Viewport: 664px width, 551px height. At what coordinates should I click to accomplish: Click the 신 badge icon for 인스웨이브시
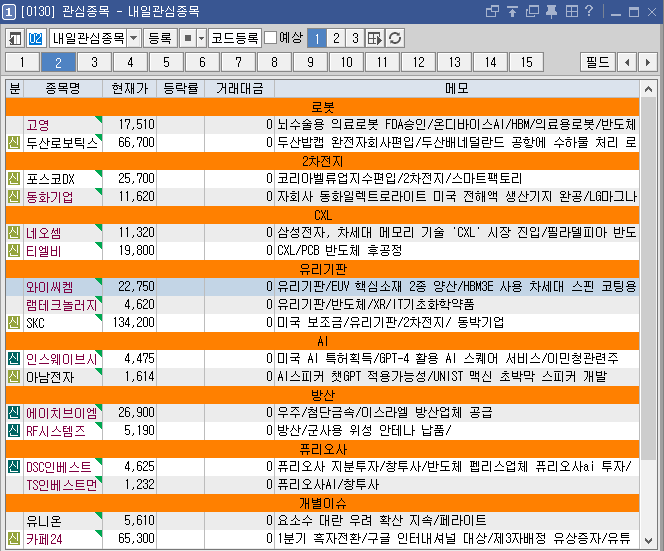coord(14,359)
